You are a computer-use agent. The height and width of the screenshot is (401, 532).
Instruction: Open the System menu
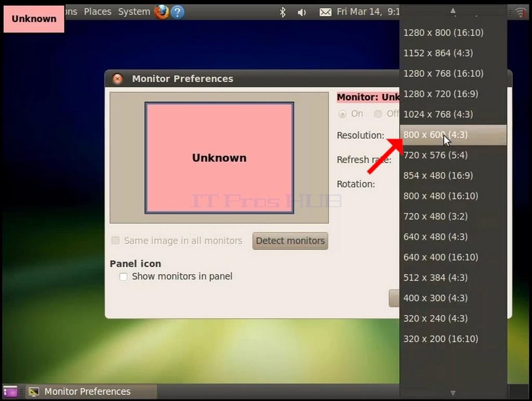[134, 12]
